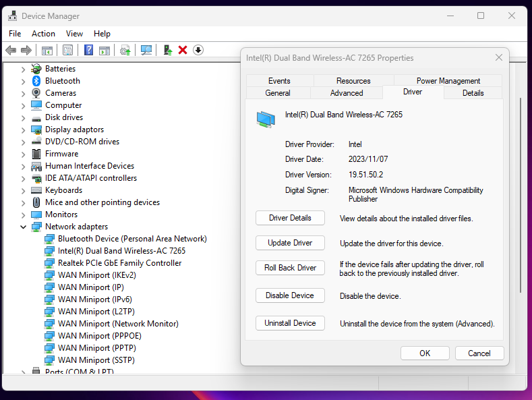Screen dimensions: 532x400
Task: Click the blue Help toolbar icon
Action: click(x=88, y=51)
